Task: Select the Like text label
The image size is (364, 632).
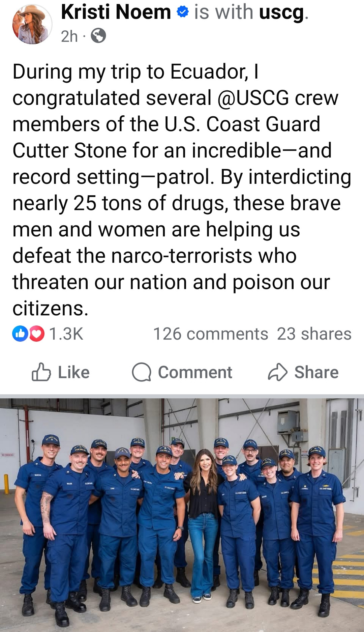Action: point(74,372)
